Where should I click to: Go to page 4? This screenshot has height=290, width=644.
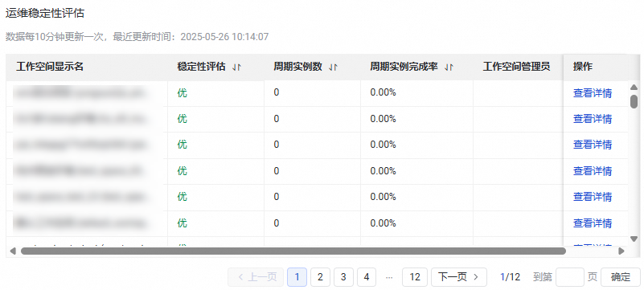[x=367, y=277]
